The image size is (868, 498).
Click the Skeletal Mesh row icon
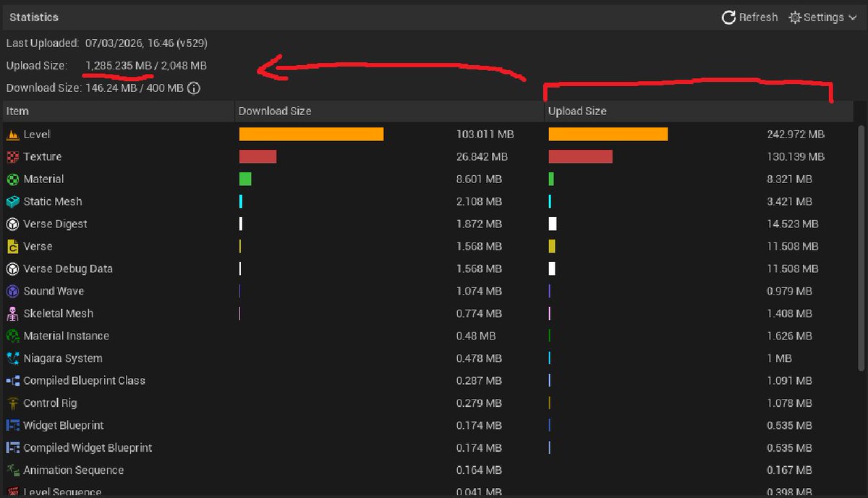click(13, 314)
